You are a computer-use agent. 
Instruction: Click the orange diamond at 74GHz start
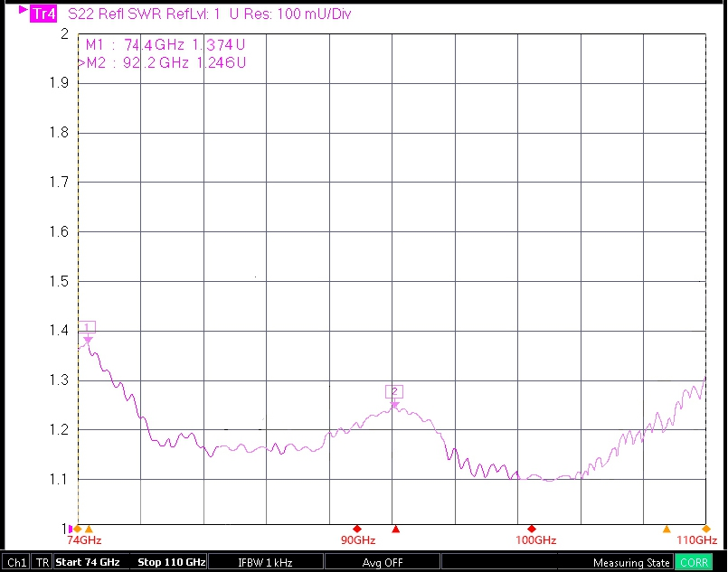[78, 529]
